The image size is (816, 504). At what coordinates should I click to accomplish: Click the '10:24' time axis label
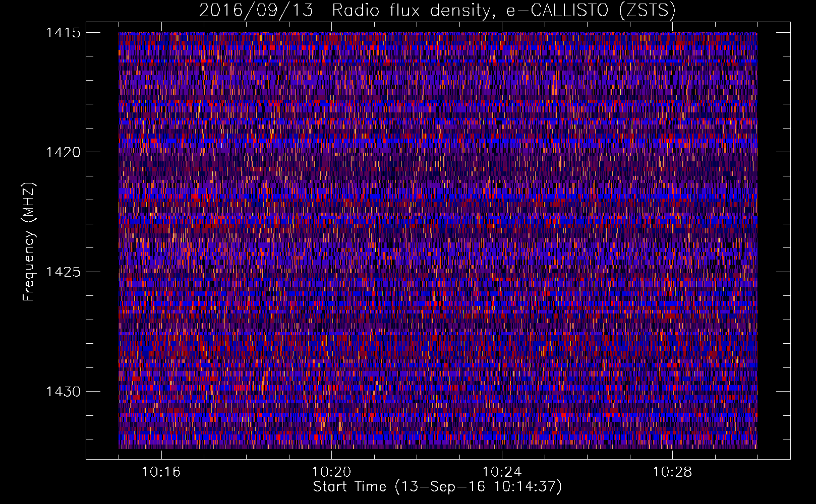[502, 472]
